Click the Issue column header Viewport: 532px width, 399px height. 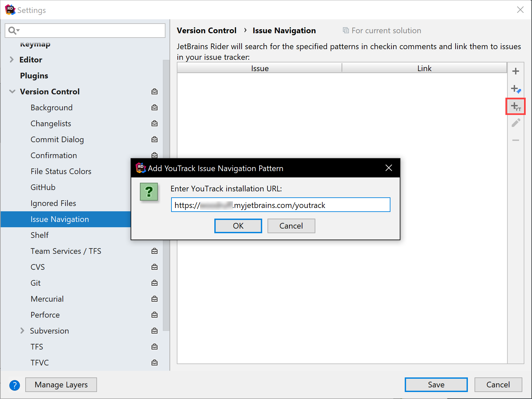(260, 68)
